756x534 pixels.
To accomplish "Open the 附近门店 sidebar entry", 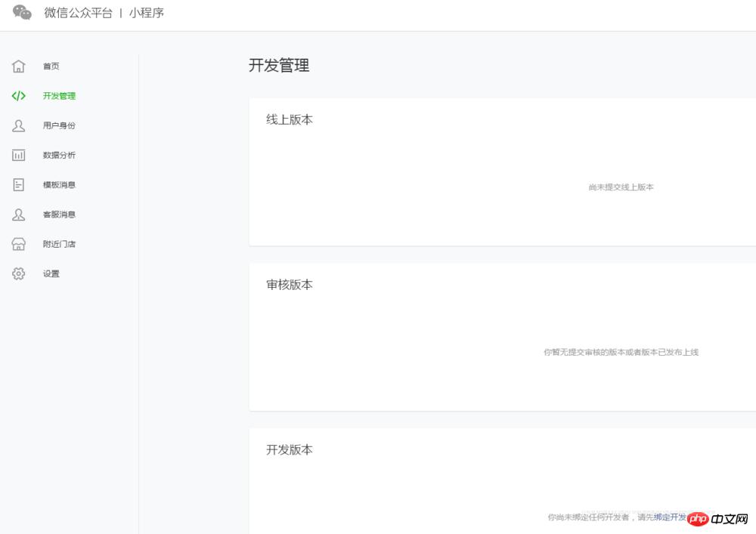I will click(59, 244).
